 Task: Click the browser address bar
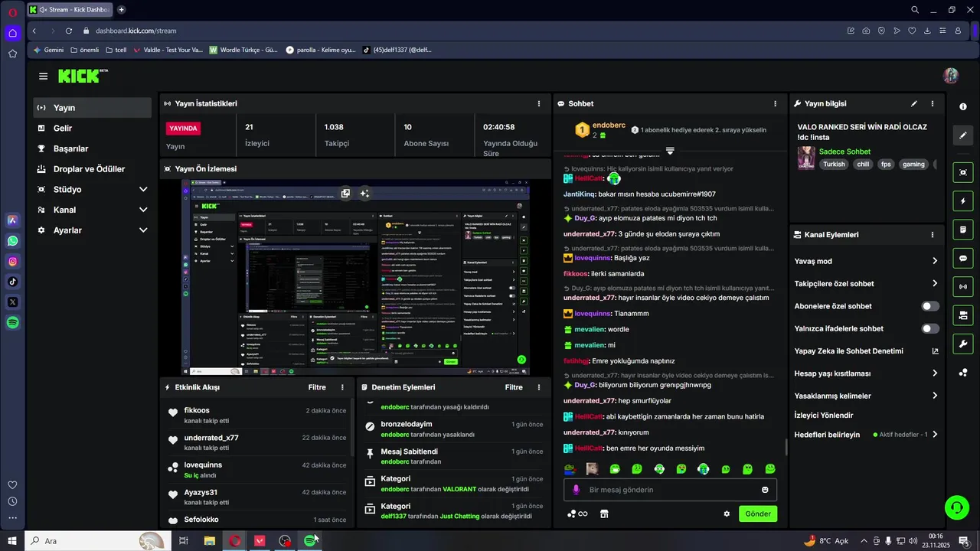[459, 31]
